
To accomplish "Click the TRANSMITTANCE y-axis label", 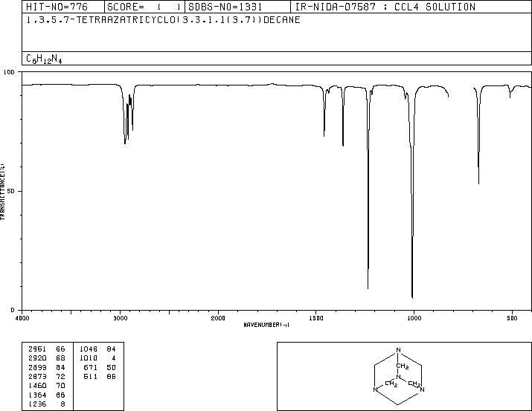I will click(x=3, y=192).
